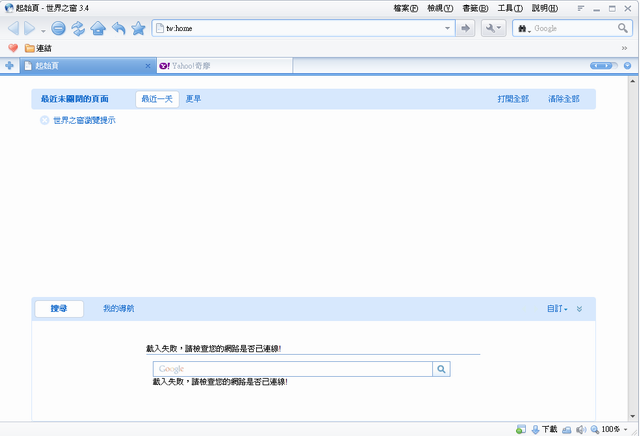This screenshot has width=640, height=436.
Task: Click the refresh page icon
Action: pyautogui.click(x=78, y=29)
